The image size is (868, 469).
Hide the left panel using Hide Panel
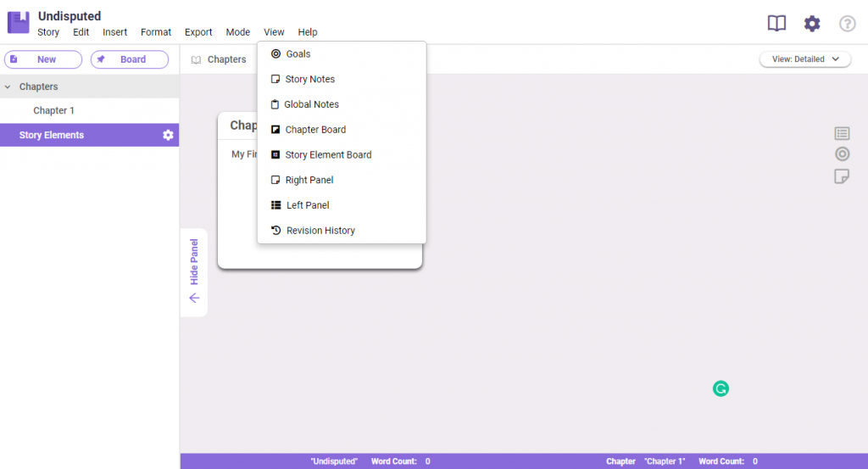[194, 272]
